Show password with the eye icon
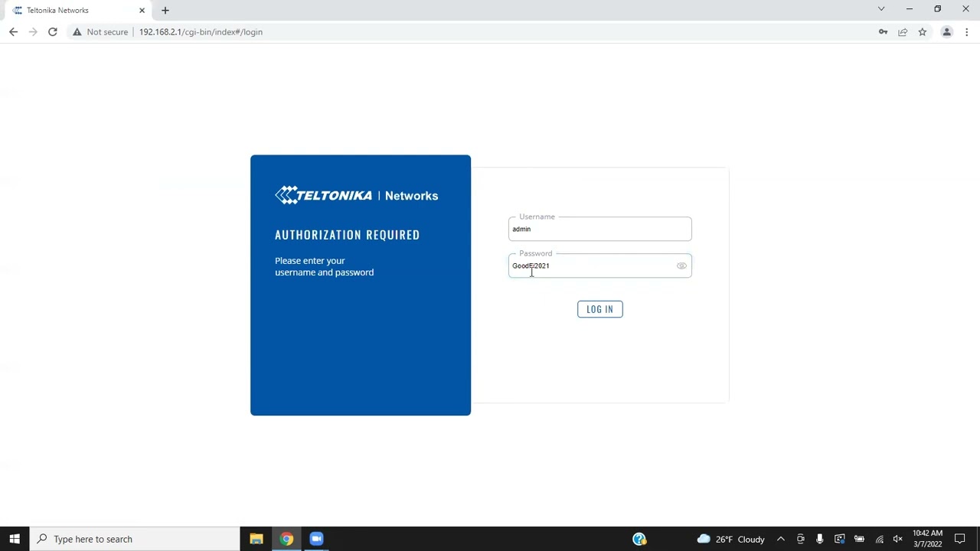980x551 pixels. pos(681,266)
